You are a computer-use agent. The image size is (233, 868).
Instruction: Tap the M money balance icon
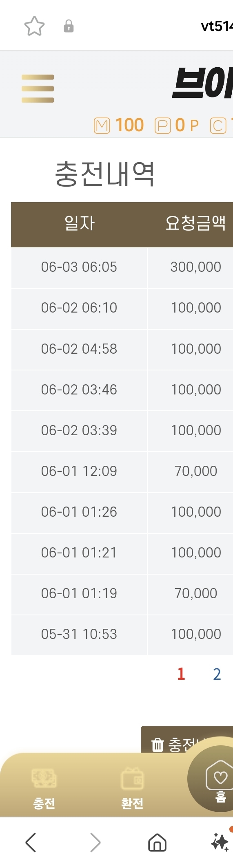pyautogui.click(x=102, y=126)
